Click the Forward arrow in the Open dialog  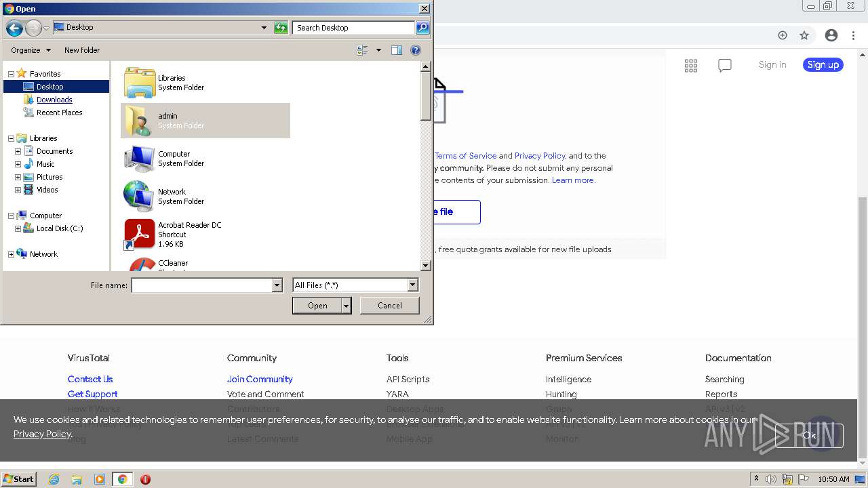click(x=33, y=28)
